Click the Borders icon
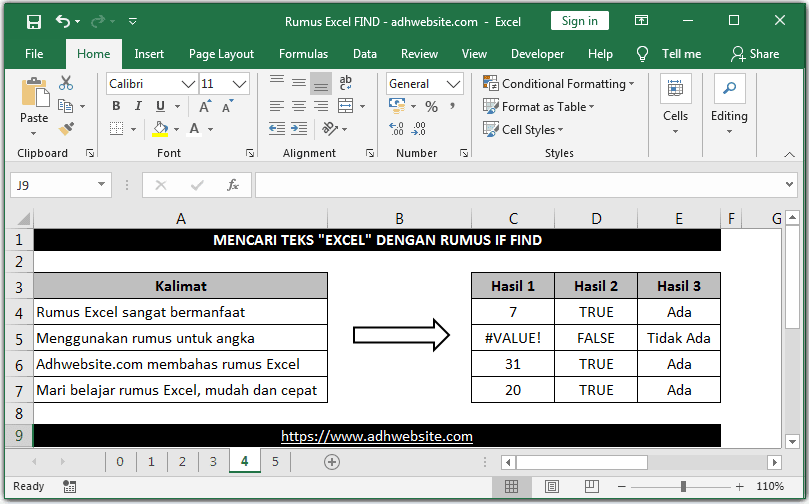 tap(117, 128)
